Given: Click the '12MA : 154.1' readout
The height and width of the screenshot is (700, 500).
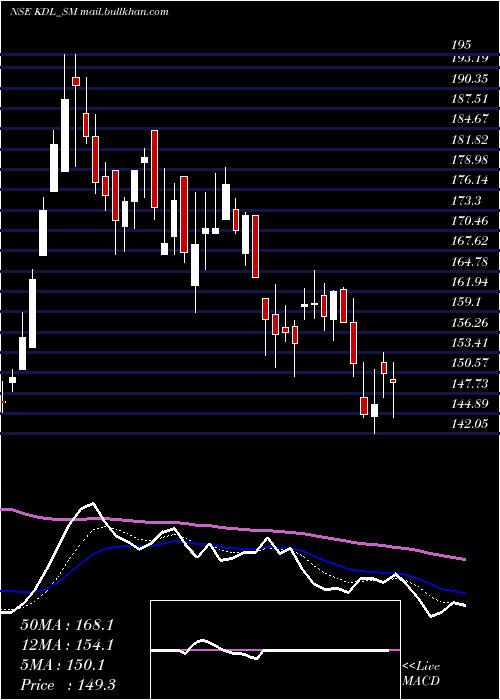Looking at the screenshot, I should tap(67, 645).
